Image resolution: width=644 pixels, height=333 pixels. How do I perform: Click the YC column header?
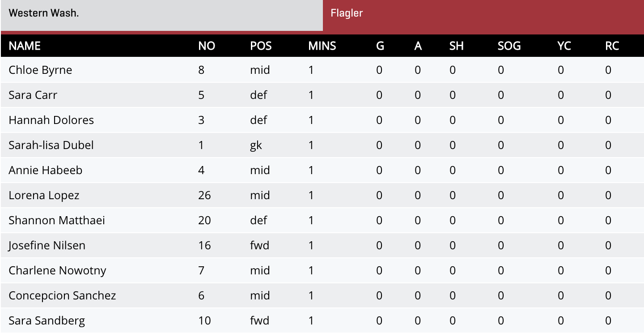pyautogui.click(x=564, y=46)
